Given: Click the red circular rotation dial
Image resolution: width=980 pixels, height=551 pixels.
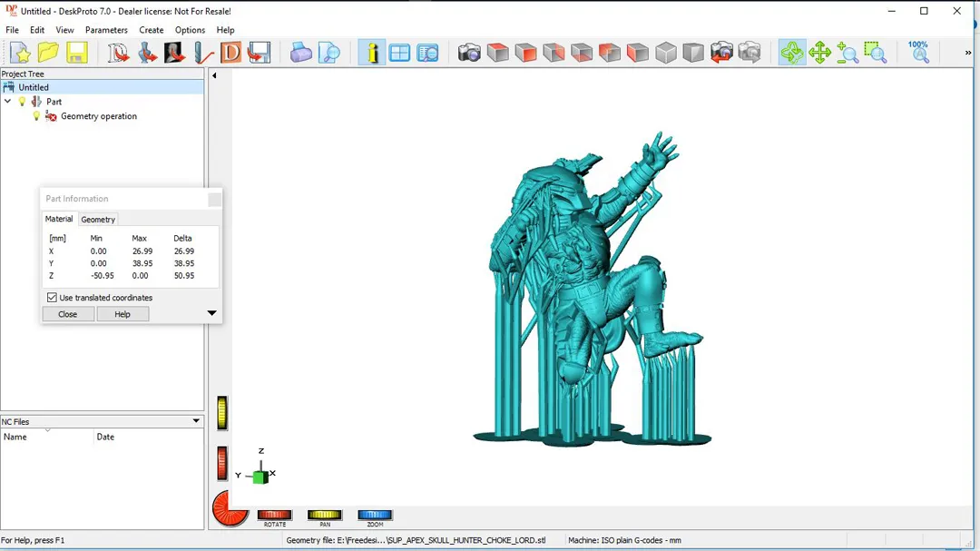Looking at the screenshot, I should pyautogui.click(x=230, y=508).
